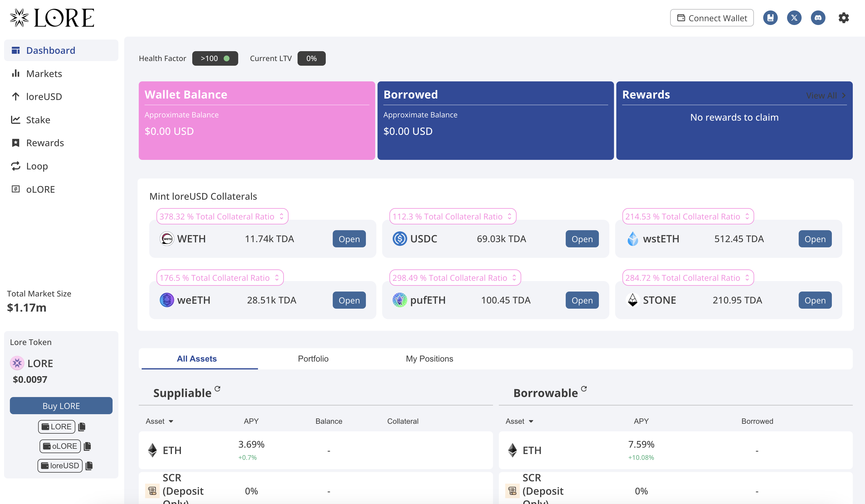Click the STONE token icon
Image resolution: width=865 pixels, height=504 pixels.
click(633, 300)
